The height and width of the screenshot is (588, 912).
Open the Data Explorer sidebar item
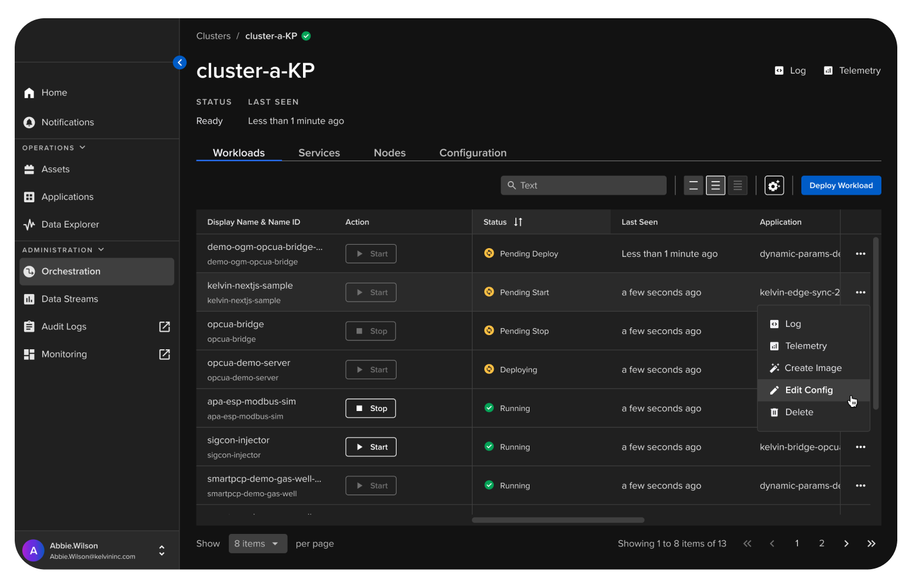tap(70, 225)
